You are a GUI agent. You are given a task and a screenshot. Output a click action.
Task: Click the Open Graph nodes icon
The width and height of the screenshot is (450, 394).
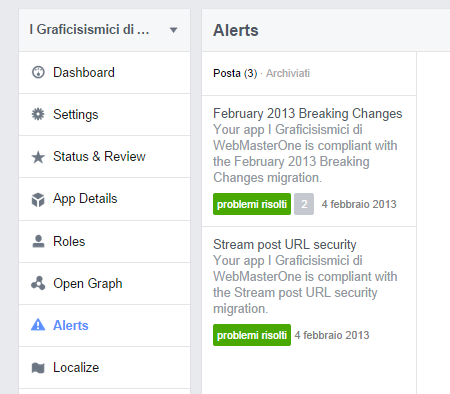coord(38,283)
